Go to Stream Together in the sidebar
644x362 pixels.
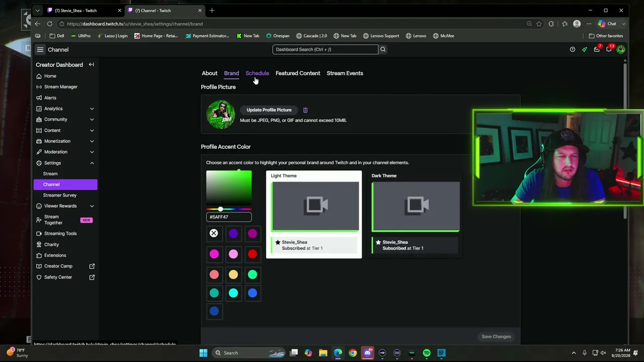click(x=65, y=220)
